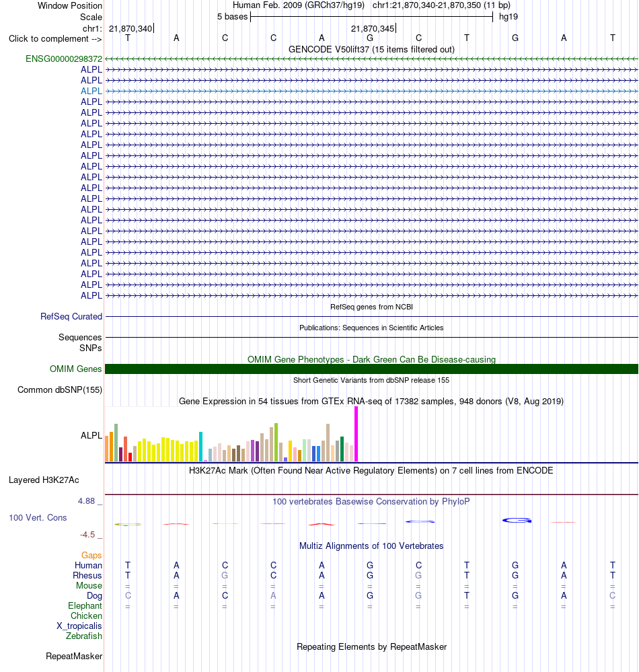Screen dimensions: 639x672
Task: Select the Zebrafish alignment row label
Action: pos(84,636)
